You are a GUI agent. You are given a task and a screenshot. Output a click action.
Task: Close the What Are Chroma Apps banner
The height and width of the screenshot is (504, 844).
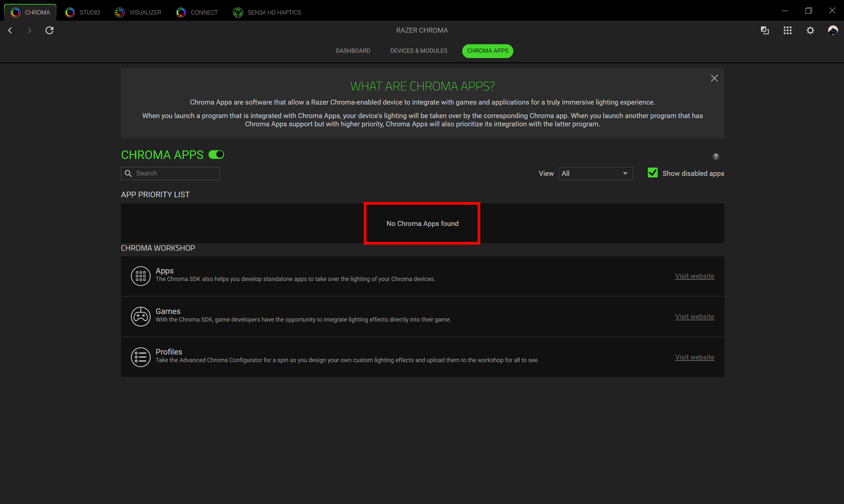[714, 78]
